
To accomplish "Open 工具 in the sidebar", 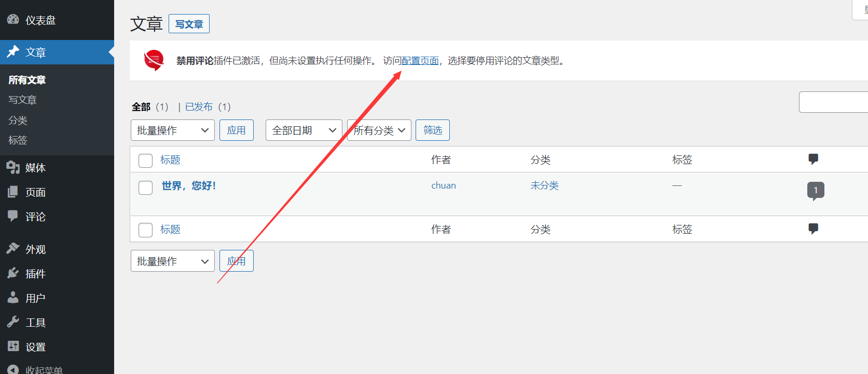I will 36,323.
